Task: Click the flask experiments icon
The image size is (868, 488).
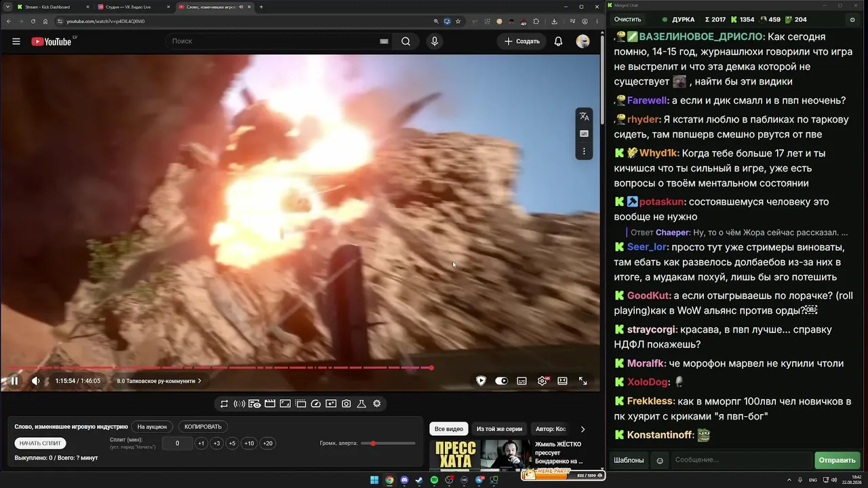Action: coord(361,404)
